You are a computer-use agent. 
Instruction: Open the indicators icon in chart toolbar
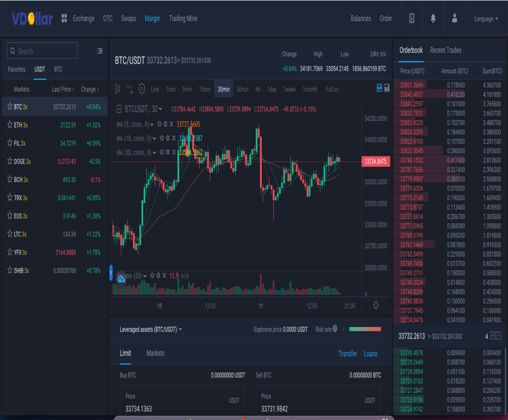click(x=130, y=89)
